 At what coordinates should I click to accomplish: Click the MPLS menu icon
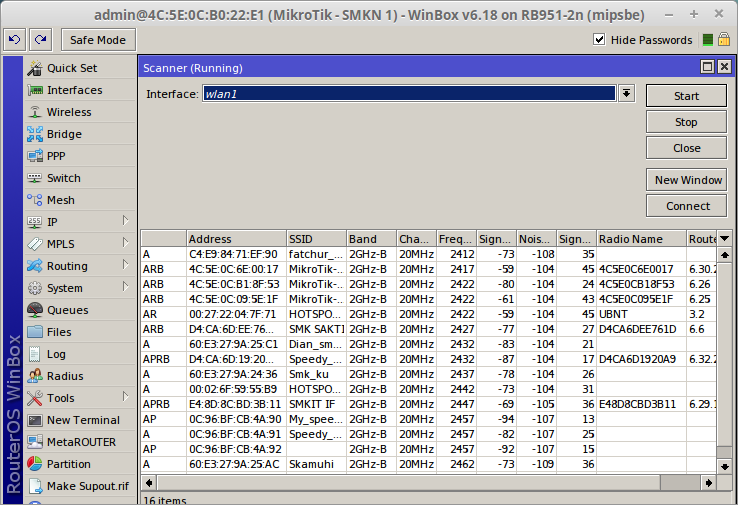[x=35, y=244]
